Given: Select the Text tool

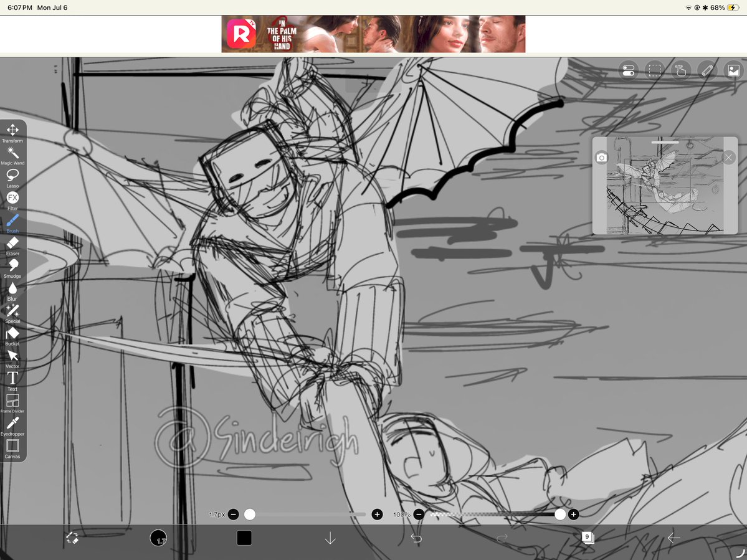Looking at the screenshot, I should (12, 381).
